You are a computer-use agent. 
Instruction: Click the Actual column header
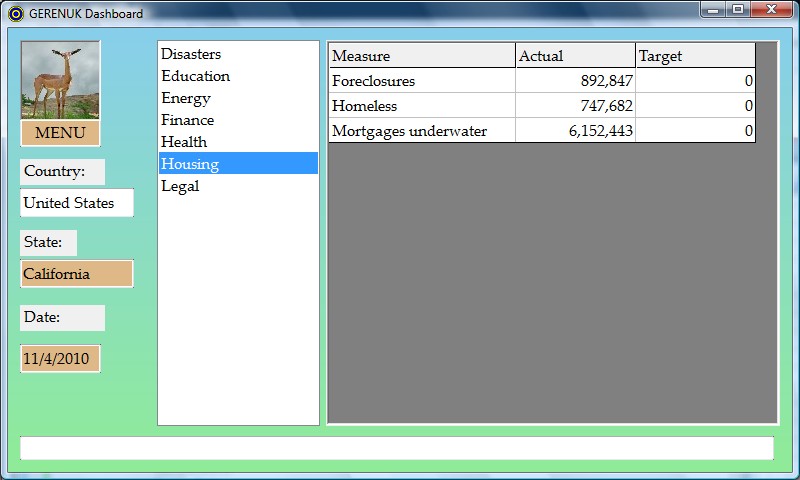pos(575,56)
